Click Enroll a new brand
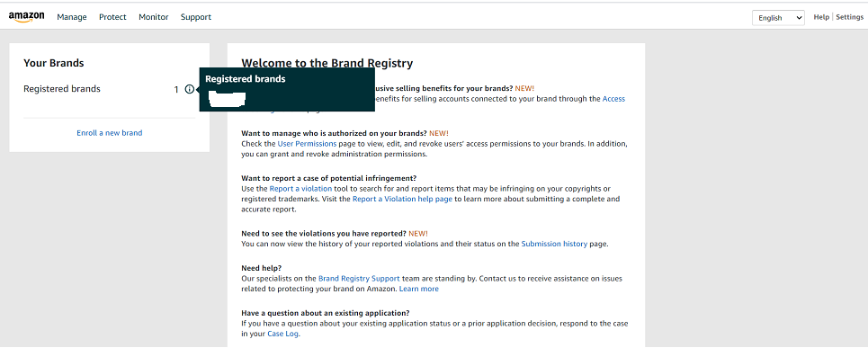This screenshot has height=348, width=868. tap(110, 133)
